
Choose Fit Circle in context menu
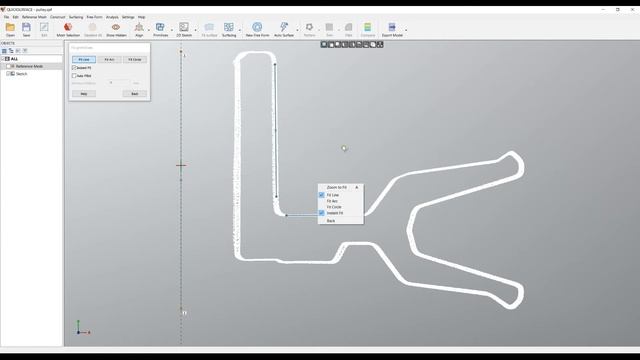point(341,207)
